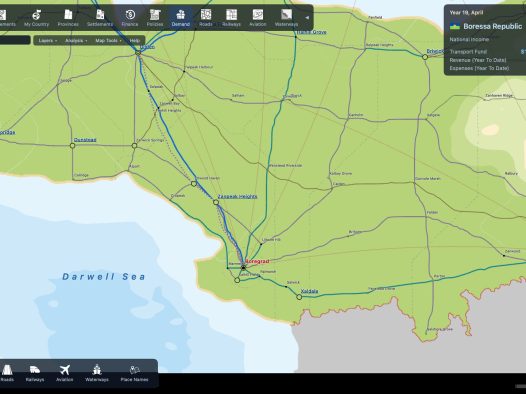
Task: Expand the Analysis dropdown
Action: click(76, 41)
